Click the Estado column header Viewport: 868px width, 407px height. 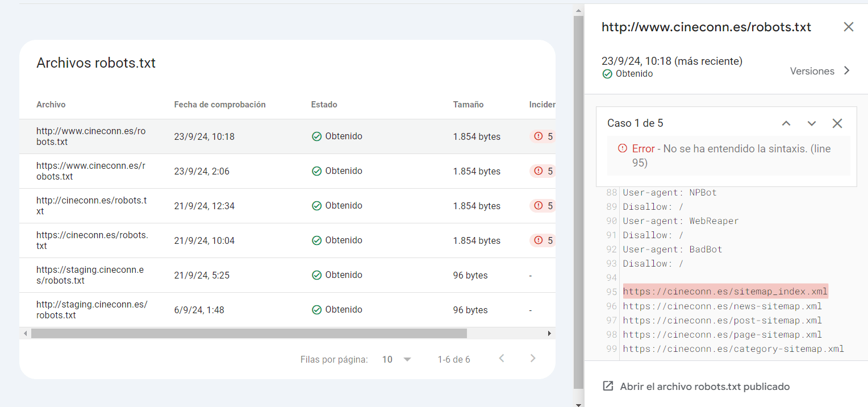click(324, 105)
